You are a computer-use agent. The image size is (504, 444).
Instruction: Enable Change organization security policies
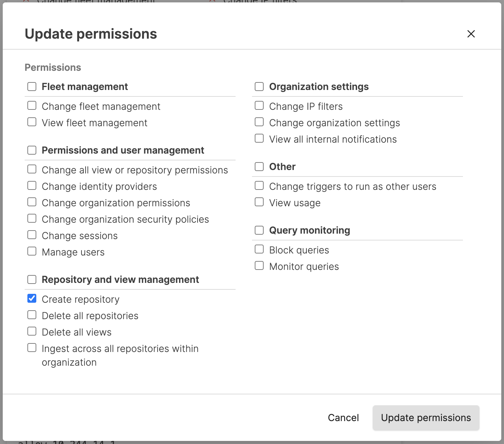click(32, 219)
